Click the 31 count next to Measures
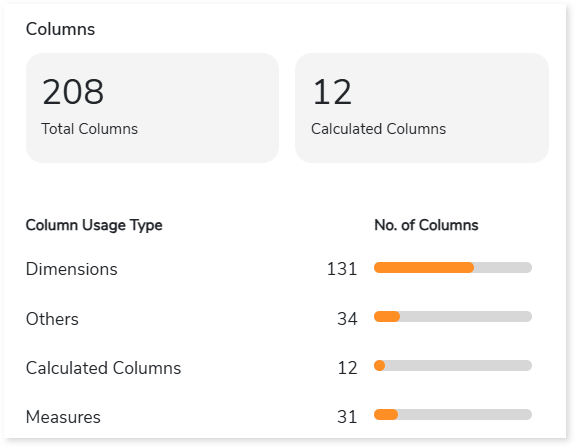 tap(347, 417)
